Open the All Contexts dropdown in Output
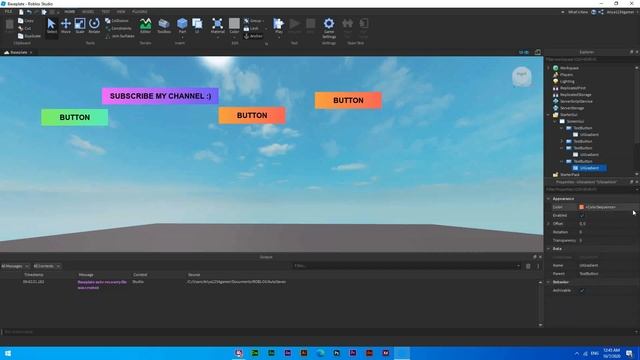Image resolution: width=640 pixels, height=360 pixels. click(47, 266)
